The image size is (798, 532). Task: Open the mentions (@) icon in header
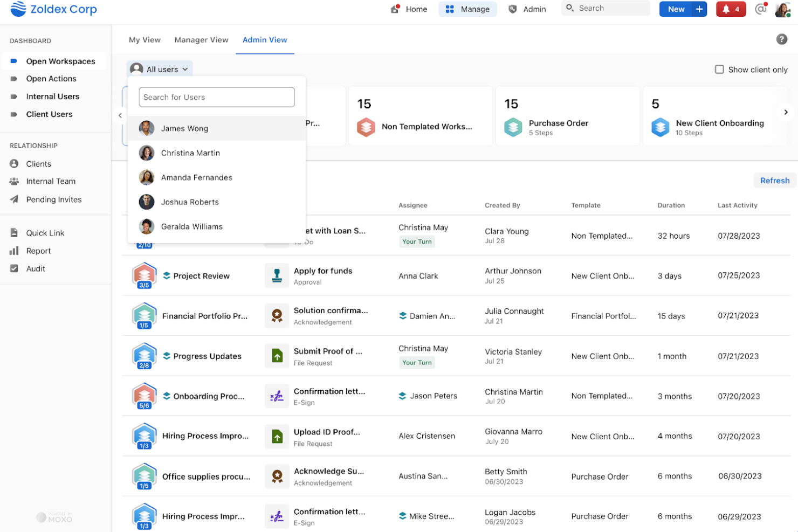(760, 9)
